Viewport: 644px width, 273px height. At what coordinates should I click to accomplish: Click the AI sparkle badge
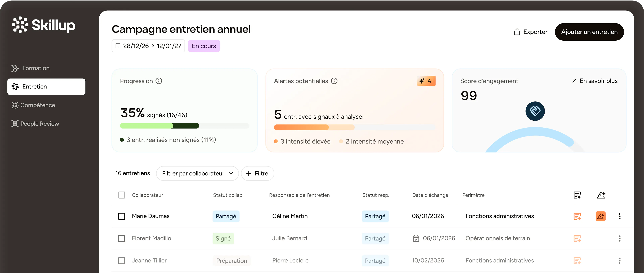(x=426, y=81)
